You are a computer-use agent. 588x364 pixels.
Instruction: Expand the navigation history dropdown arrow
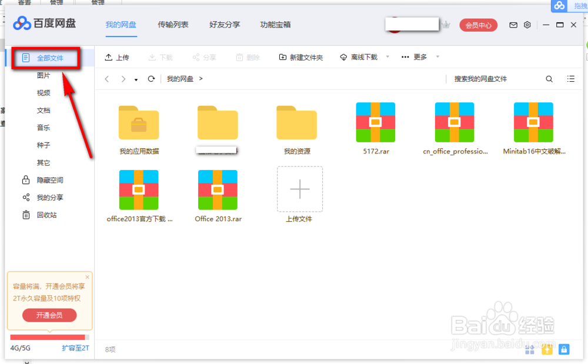(137, 79)
